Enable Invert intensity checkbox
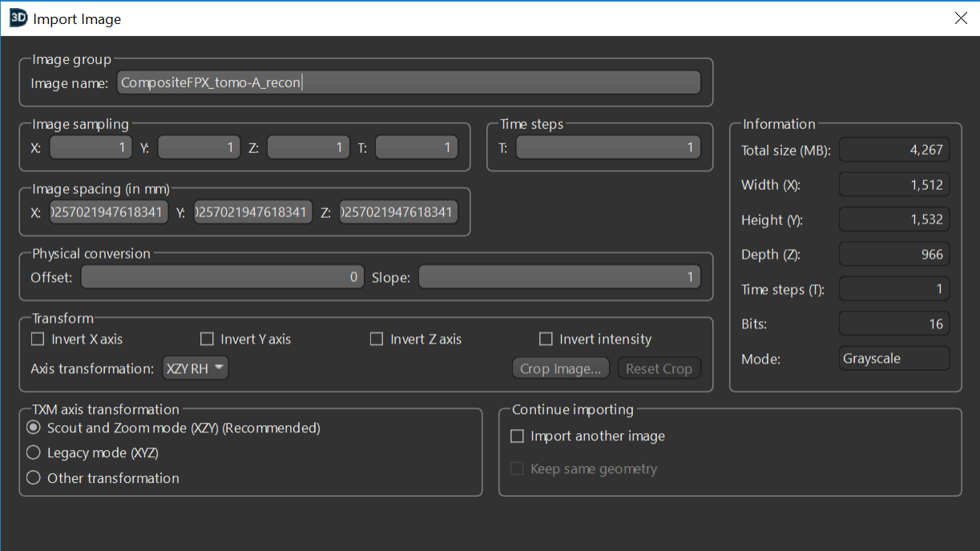The width and height of the screenshot is (980, 551). pyautogui.click(x=546, y=340)
